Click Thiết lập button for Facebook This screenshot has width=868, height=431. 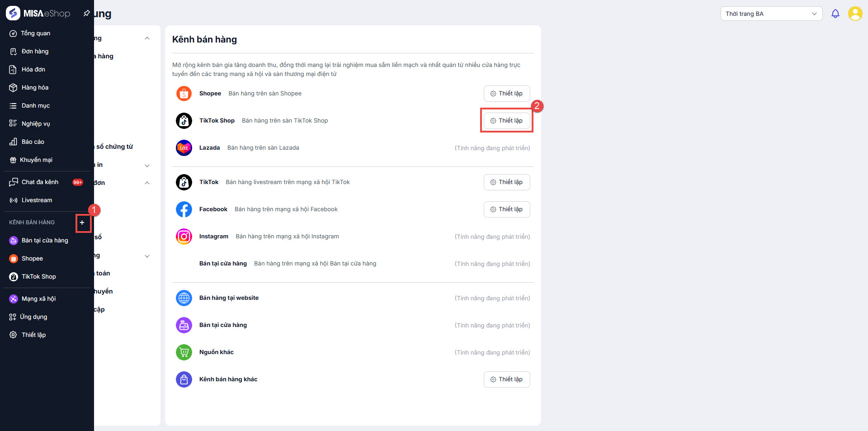tap(506, 209)
